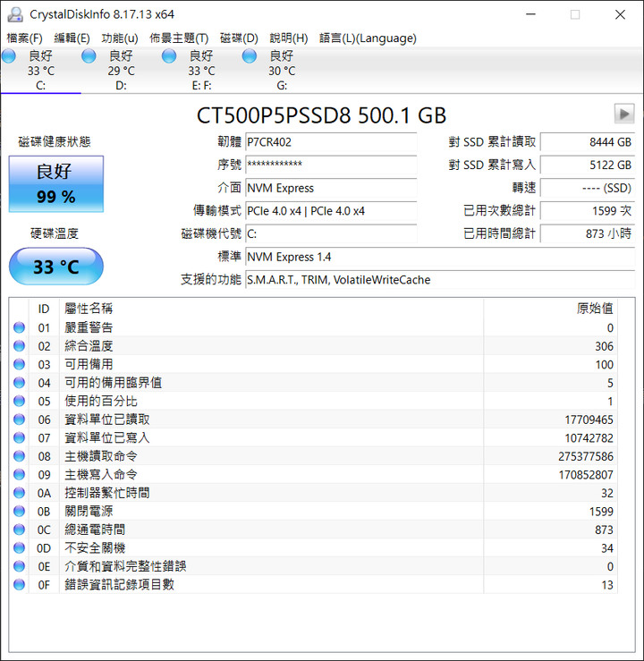Click total host writes value 5122 GB
This screenshot has width=644, height=661.
(x=588, y=165)
